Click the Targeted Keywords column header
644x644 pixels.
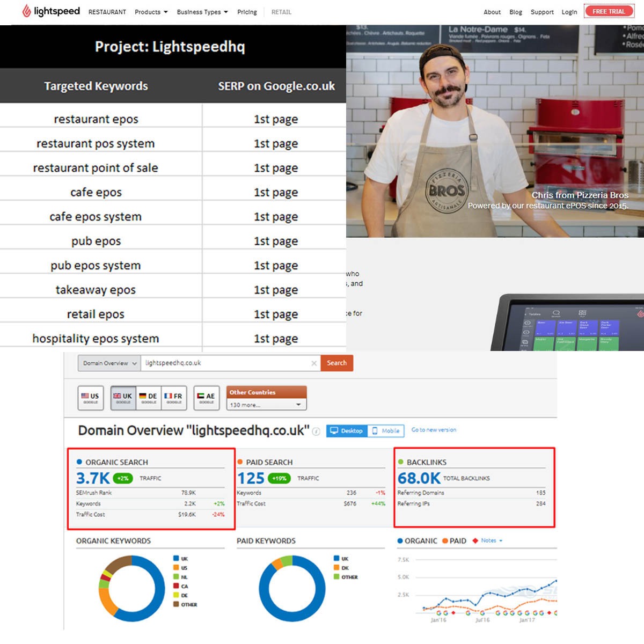point(96,86)
